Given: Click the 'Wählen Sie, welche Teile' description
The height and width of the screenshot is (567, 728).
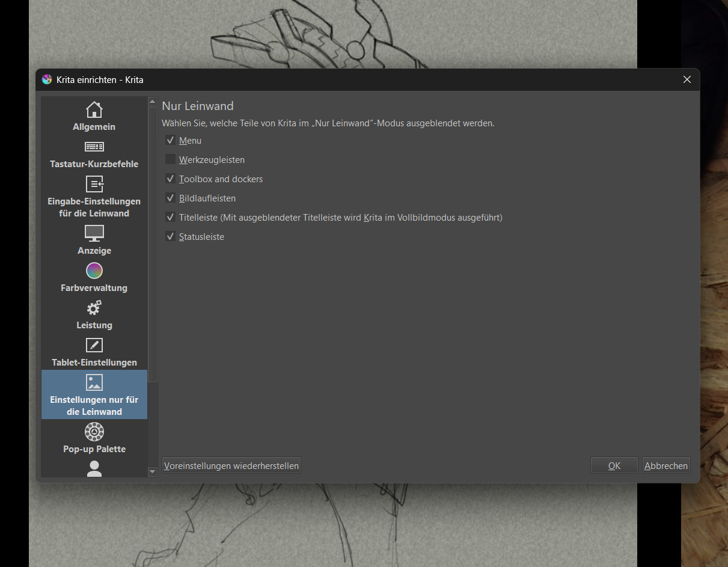Looking at the screenshot, I should (x=328, y=123).
